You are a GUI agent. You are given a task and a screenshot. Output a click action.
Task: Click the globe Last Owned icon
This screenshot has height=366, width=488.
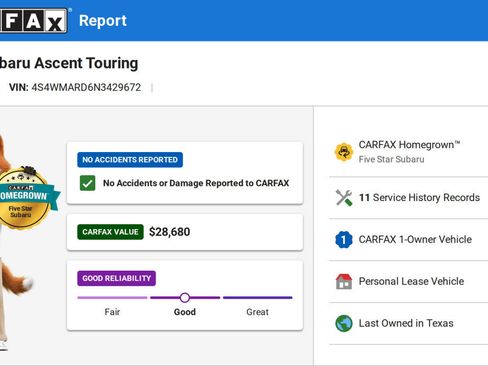(x=344, y=323)
